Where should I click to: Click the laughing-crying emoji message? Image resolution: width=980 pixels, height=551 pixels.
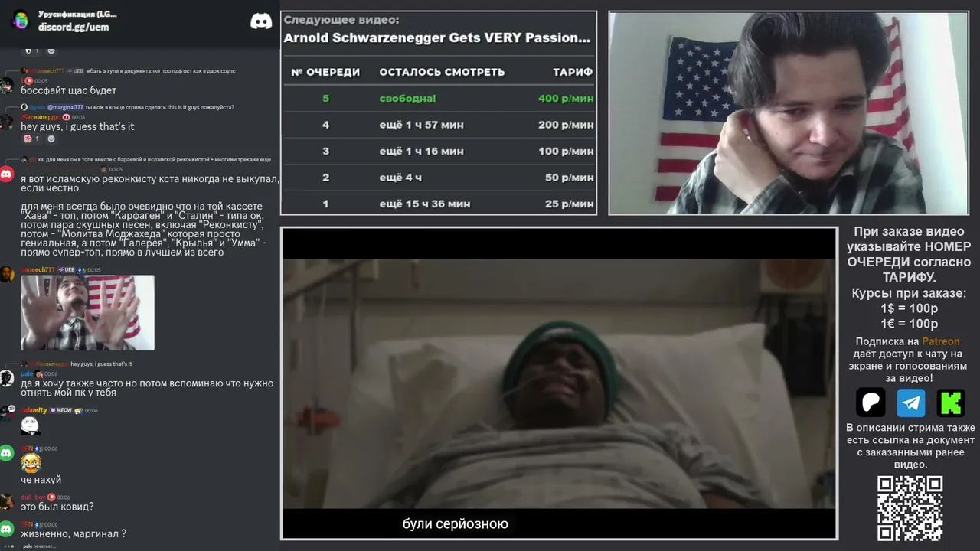31,463
